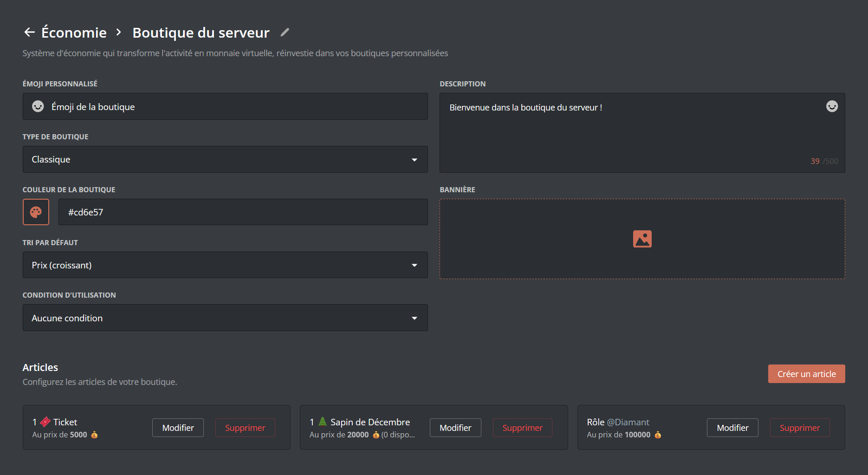This screenshot has height=475, width=868.
Task: Navigate to the Économie breadcrumb
Action: click(x=74, y=33)
